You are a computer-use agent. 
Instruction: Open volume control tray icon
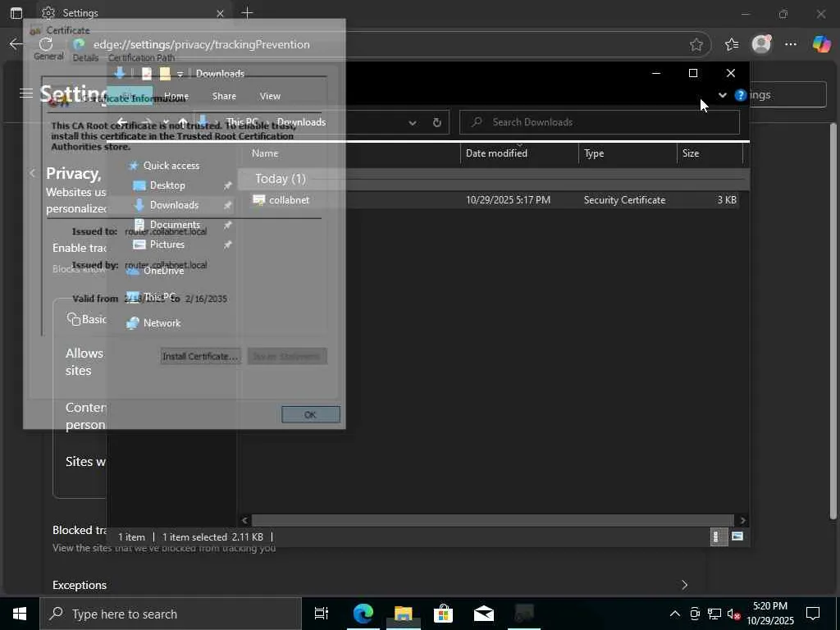tap(733, 614)
